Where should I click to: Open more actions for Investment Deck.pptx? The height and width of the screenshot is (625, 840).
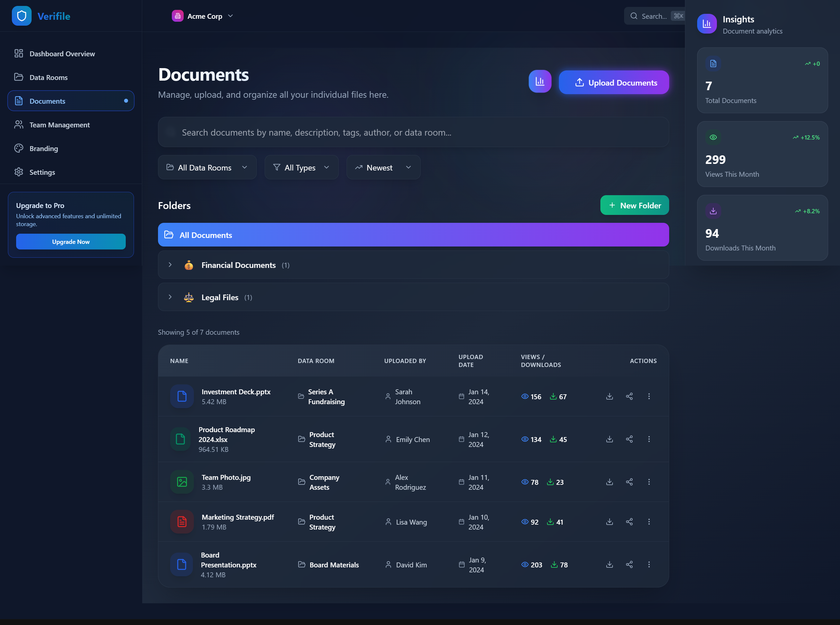coord(648,396)
